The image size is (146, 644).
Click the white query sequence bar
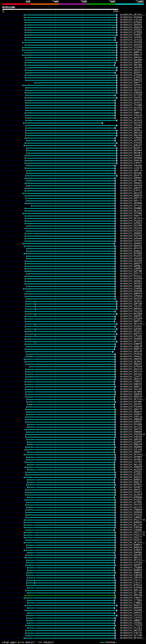(60, 10)
